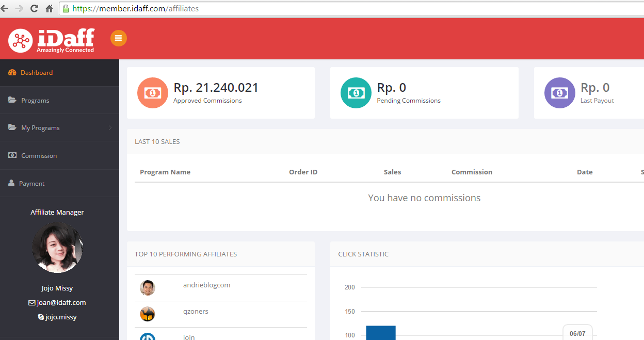Click the Sales column header
Image resolution: width=644 pixels, height=340 pixels.
click(x=392, y=172)
